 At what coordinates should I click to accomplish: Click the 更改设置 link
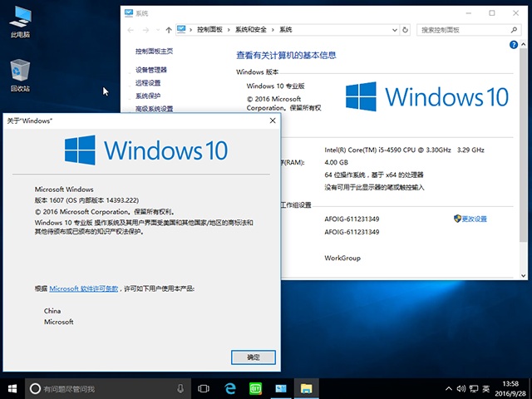[474, 219]
